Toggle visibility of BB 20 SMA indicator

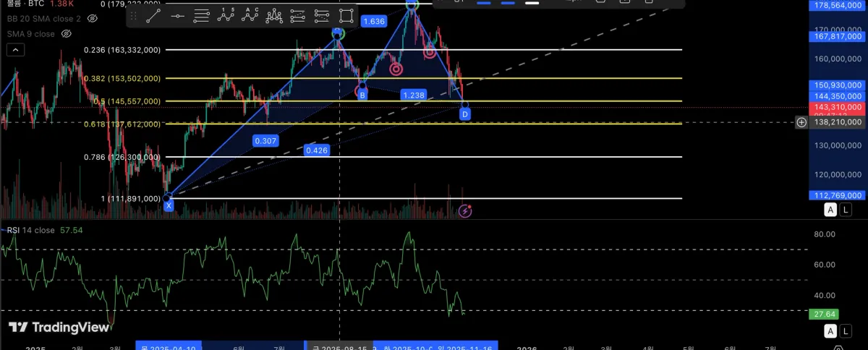(93, 17)
